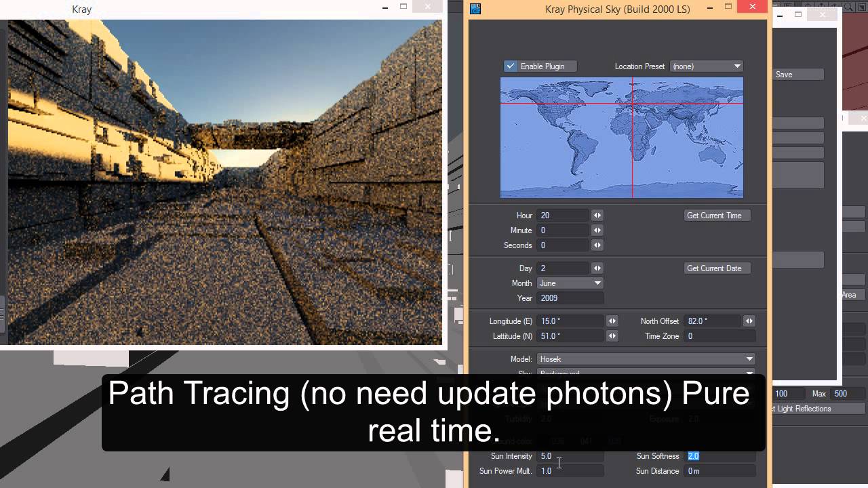
Task: Click the Max field showing 500
Action: point(848,394)
